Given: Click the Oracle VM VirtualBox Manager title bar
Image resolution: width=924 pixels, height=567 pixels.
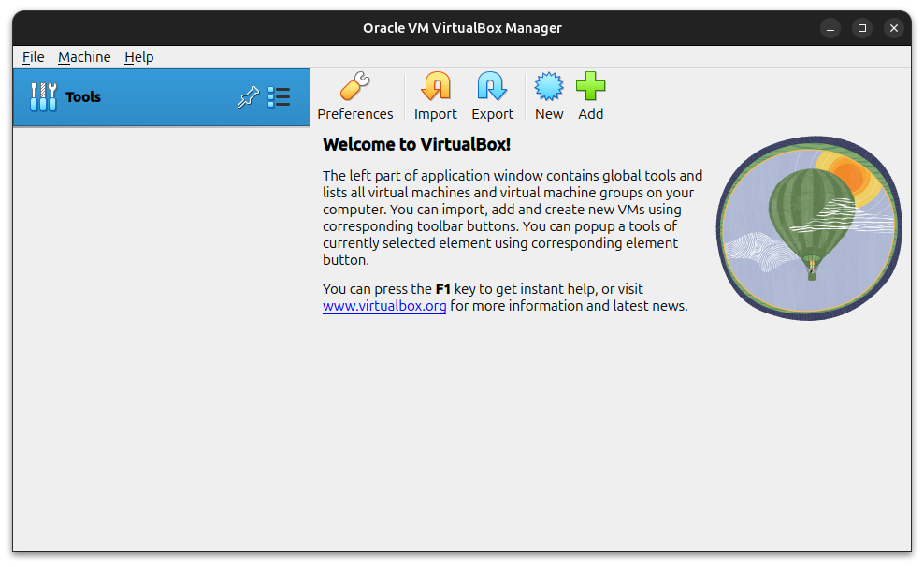Looking at the screenshot, I should pyautogui.click(x=462, y=28).
